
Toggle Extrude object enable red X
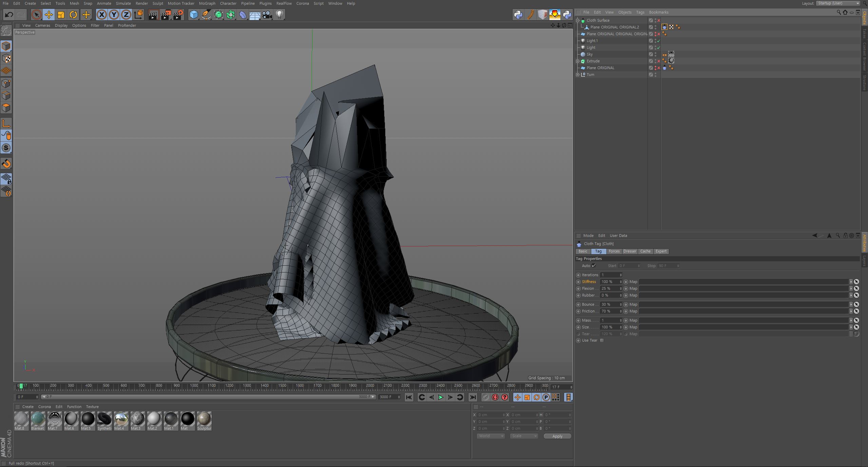click(659, 61)
